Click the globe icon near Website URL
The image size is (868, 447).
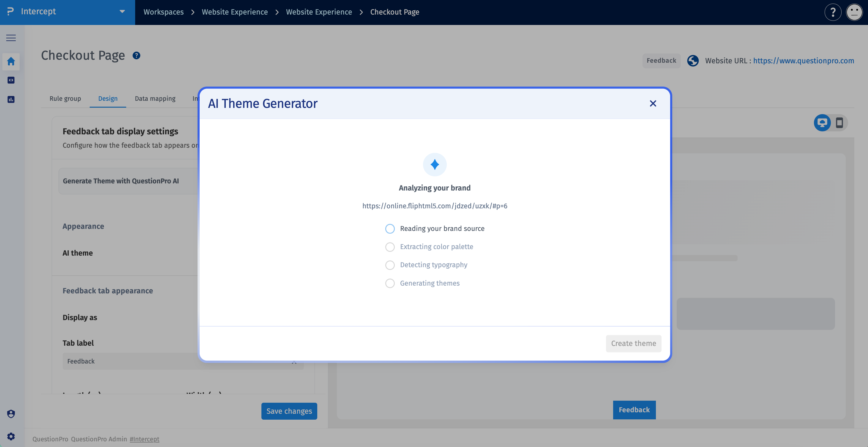(x=693, y=61)
